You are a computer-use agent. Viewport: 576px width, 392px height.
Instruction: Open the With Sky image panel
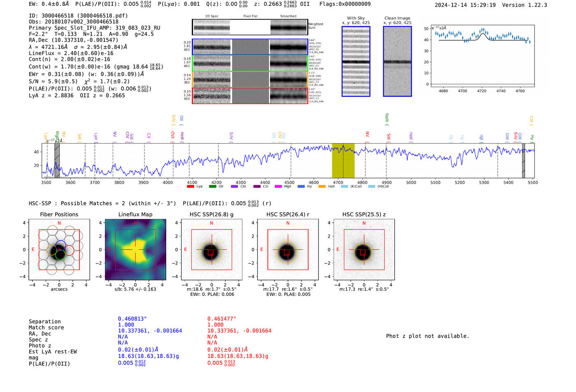[356, 61]
